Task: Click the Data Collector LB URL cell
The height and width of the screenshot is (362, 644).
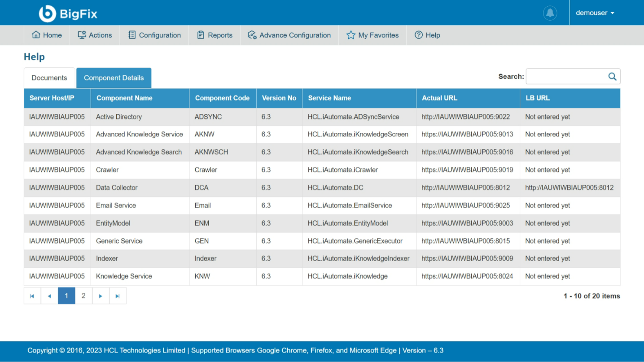Action: click(x=569, y=188)
